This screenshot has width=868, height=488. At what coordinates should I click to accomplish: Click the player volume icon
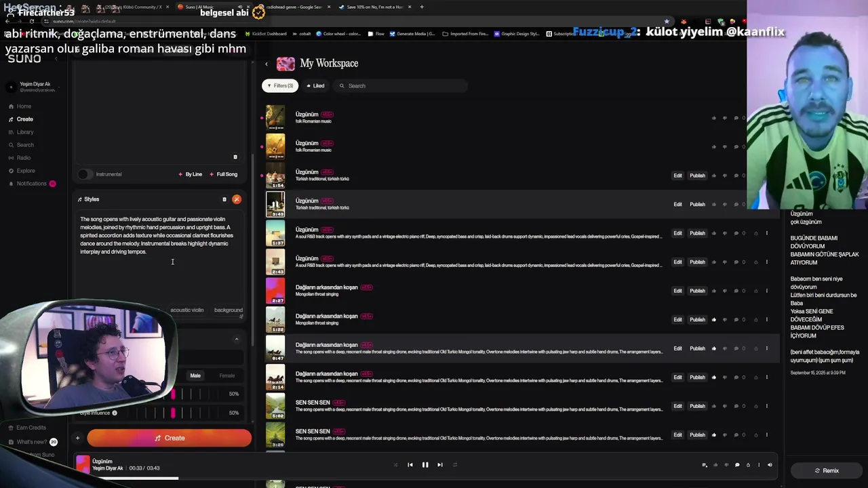770,465
